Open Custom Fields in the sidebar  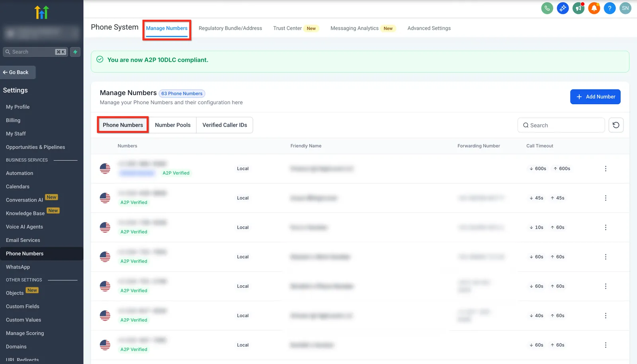(23, 306)
